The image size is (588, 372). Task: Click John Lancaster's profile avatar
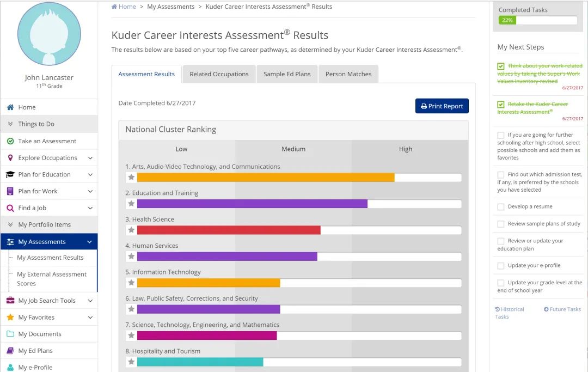pos(49,33)
